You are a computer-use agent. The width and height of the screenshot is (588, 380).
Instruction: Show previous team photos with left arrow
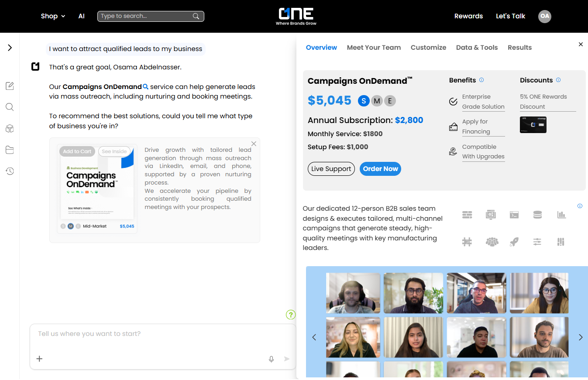pos(314,337)
